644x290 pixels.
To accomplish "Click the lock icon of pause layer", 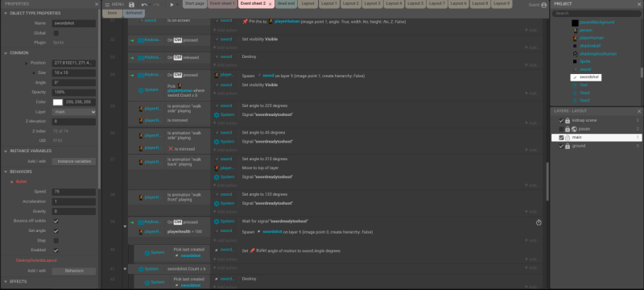I will [568, 129].
